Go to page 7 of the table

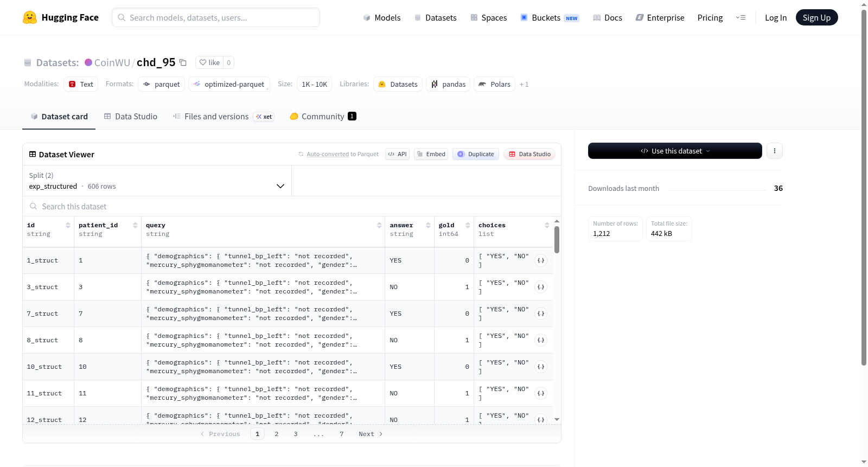[x=342, y=434]
